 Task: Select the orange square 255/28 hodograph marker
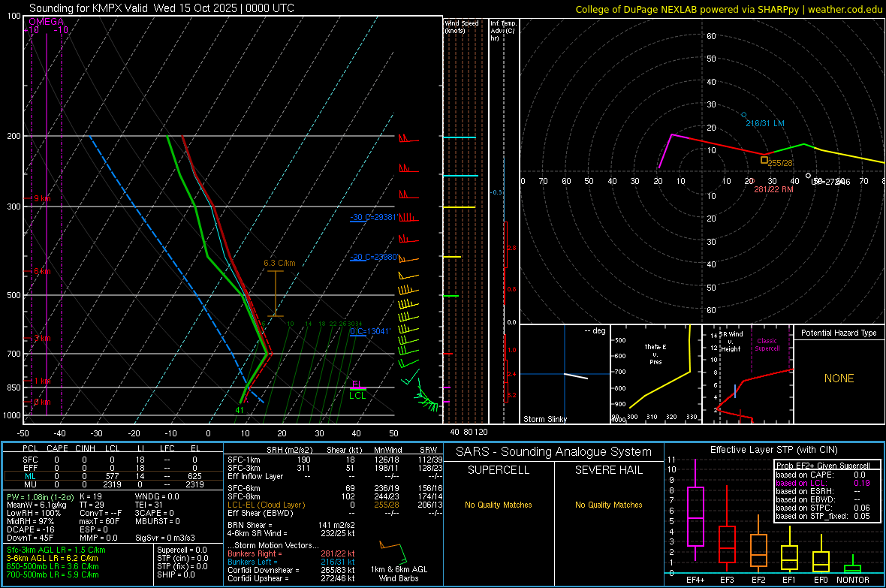pyautogui.click(x=764, y=160)
